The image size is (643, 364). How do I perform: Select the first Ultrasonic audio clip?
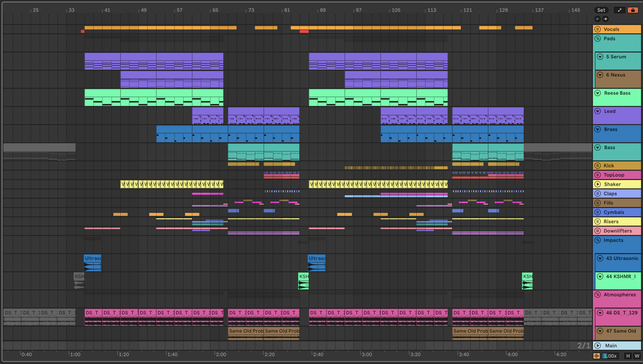(92, 258)
